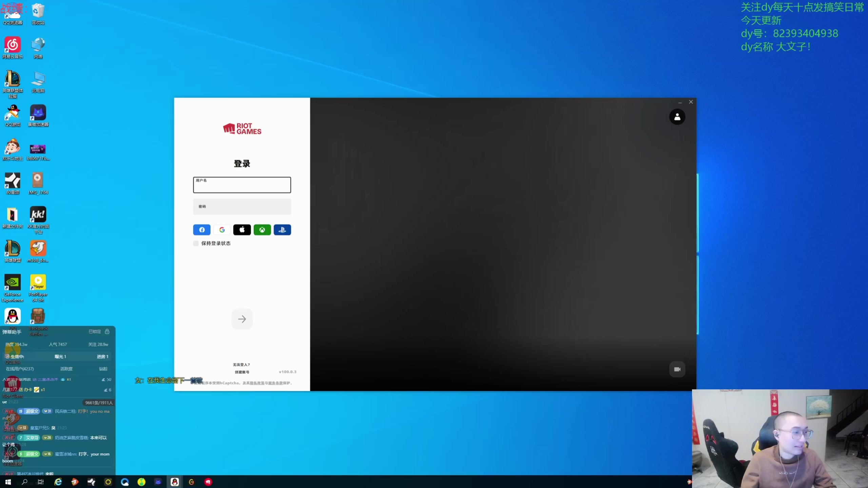
Task: Switch to 活跃度 tab in 弹幕助手
Action: 66,369
